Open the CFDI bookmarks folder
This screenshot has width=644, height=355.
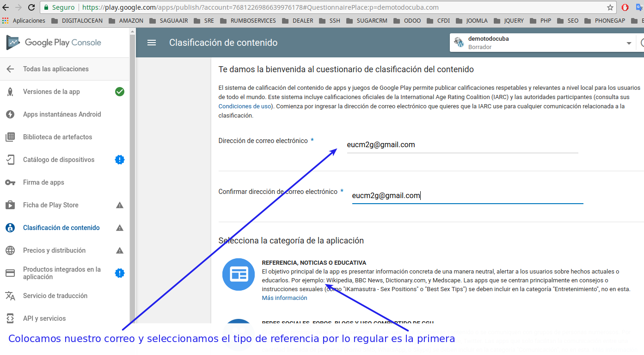click(438, 21)
